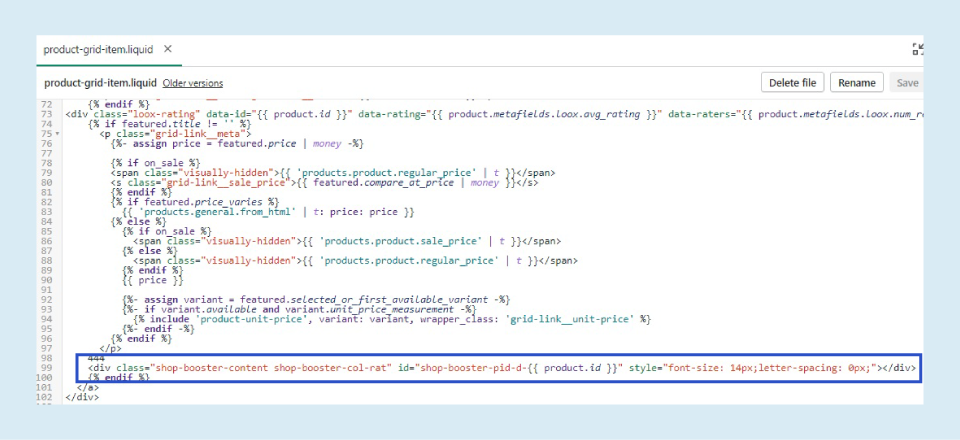
Task: Click the Rename button
Action: [856, 83]
